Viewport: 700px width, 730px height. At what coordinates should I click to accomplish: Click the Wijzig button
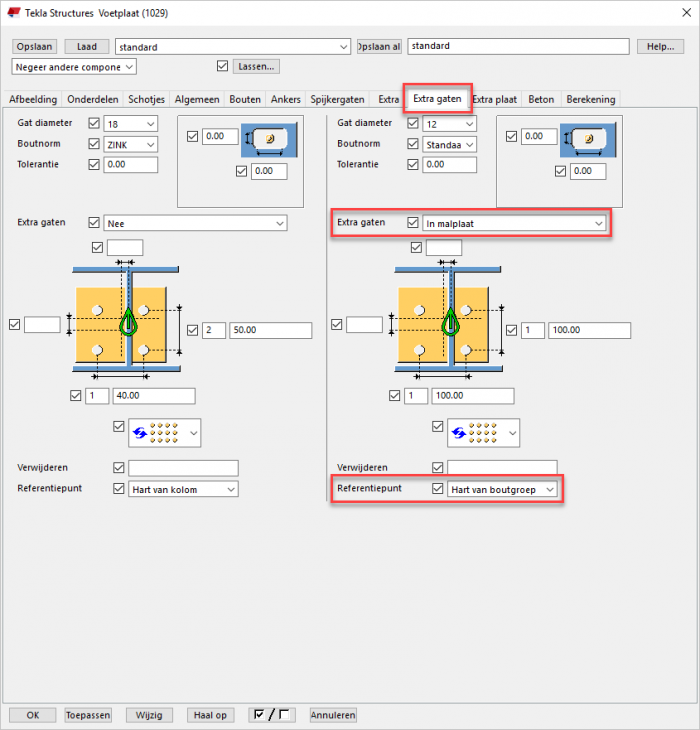[x=149, y=715]
